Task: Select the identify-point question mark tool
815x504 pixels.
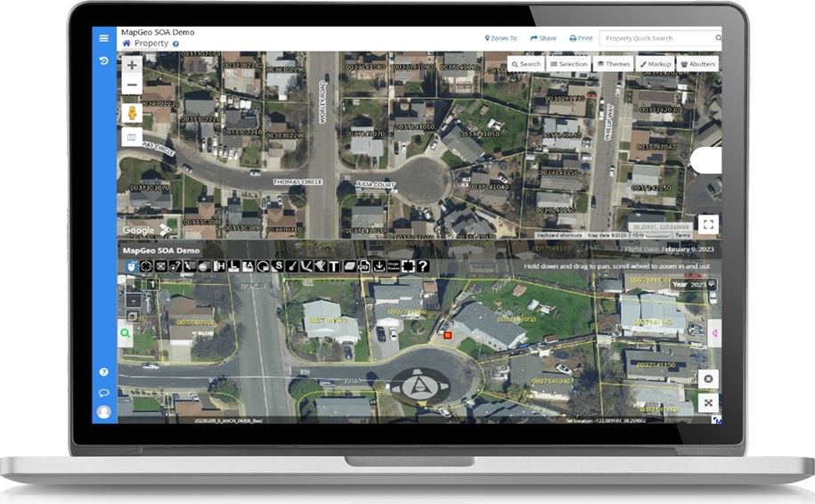Action: click(175, 266)
